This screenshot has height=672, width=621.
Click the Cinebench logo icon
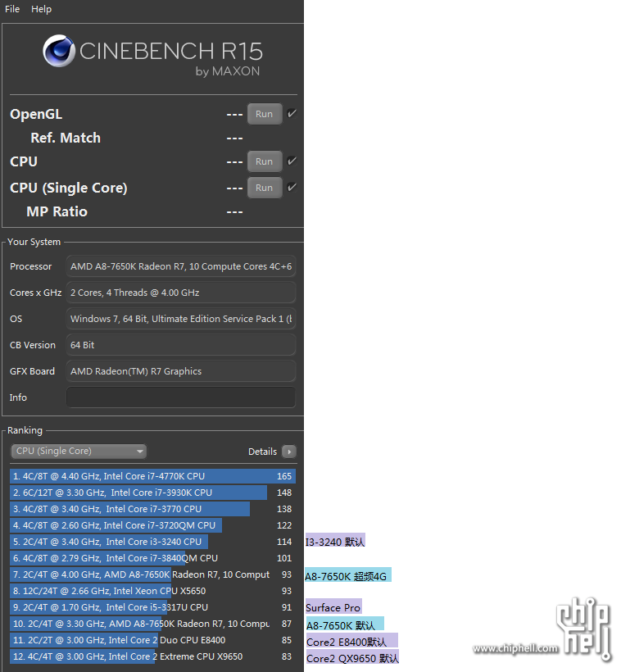point(59,51)
